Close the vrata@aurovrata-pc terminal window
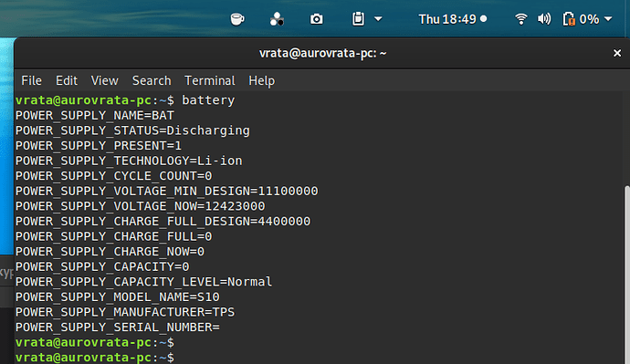This screenshot has width=630, height=364. (617, 53)
